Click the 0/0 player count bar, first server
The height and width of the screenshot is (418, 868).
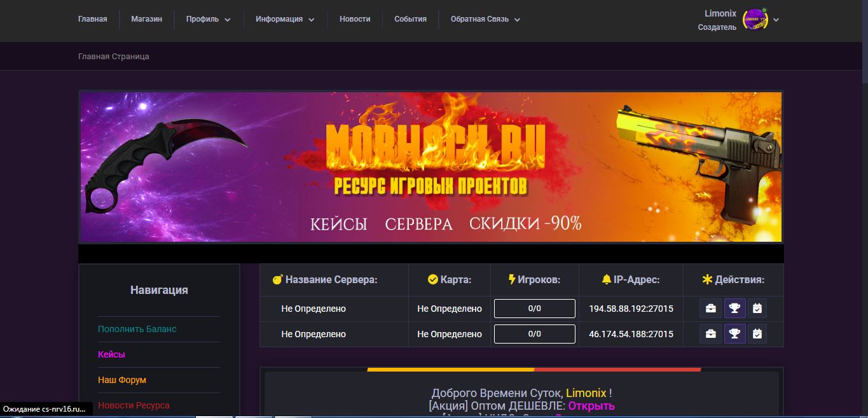[x=535, y=309]
